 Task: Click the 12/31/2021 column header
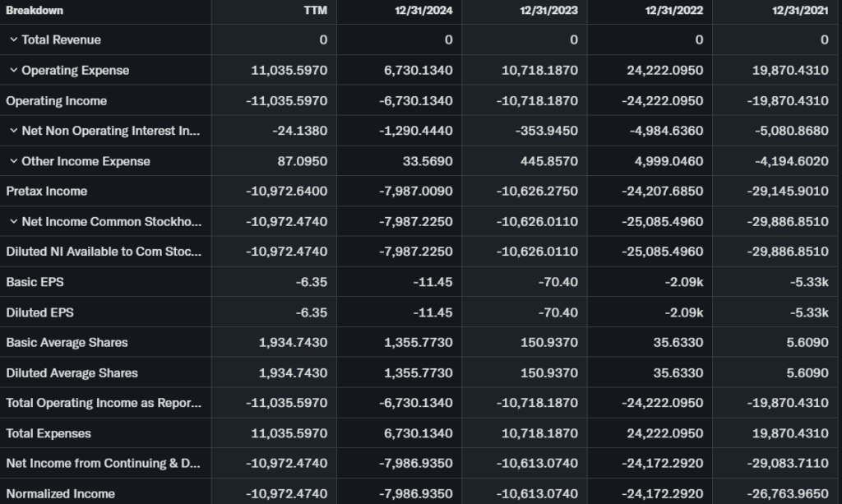click(x=800, y=11)
